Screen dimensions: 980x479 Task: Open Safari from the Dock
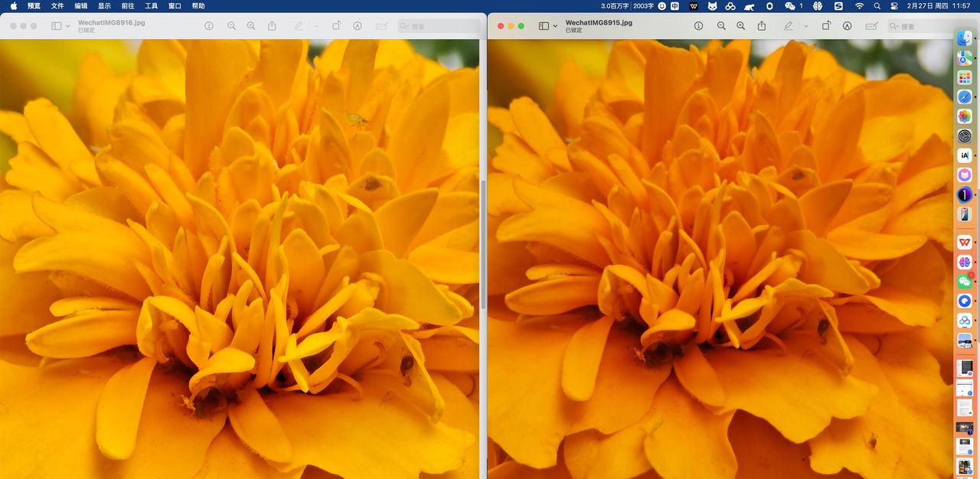pyautogui.click(x=965, y=97)
